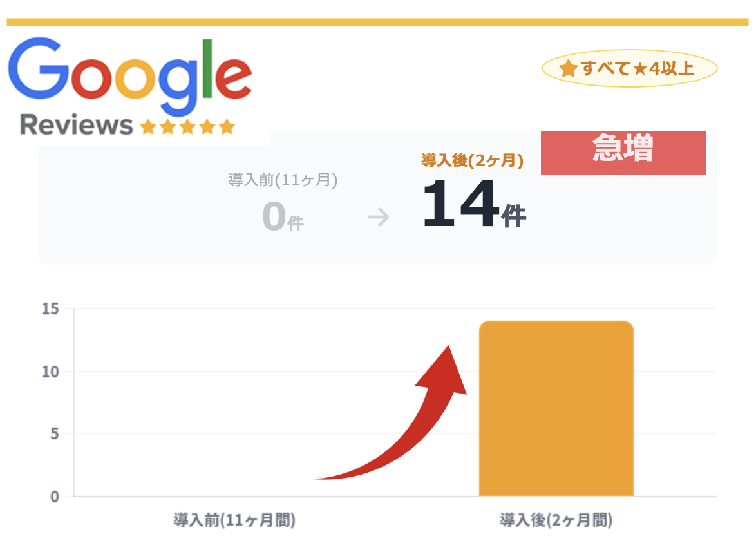This screenshot has width=756, height=550.
Task: Click the orange 導入後(2ヶ月) summary label
Action: [x=472, y=160]
